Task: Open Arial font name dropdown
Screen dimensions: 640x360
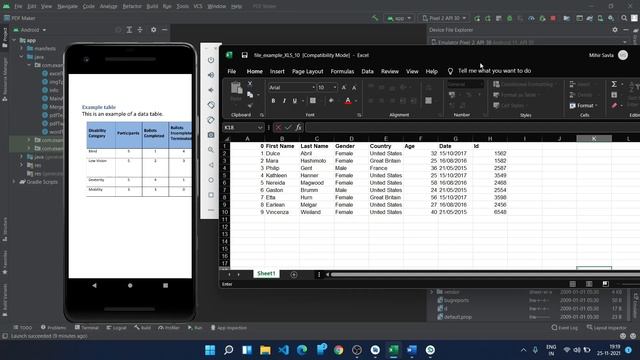Action: point(313,87)
